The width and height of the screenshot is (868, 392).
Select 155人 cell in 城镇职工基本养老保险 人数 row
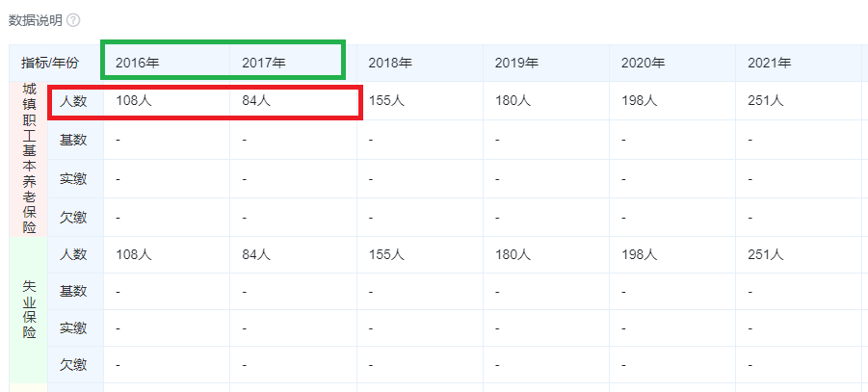click(385, 100)
